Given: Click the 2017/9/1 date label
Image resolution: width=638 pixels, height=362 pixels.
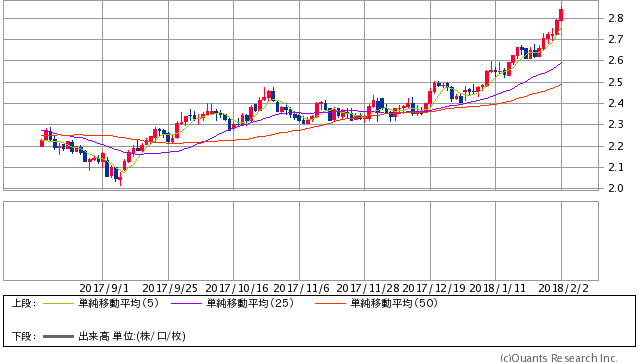Looking at the screenshot, I should [x=104, y=288].
